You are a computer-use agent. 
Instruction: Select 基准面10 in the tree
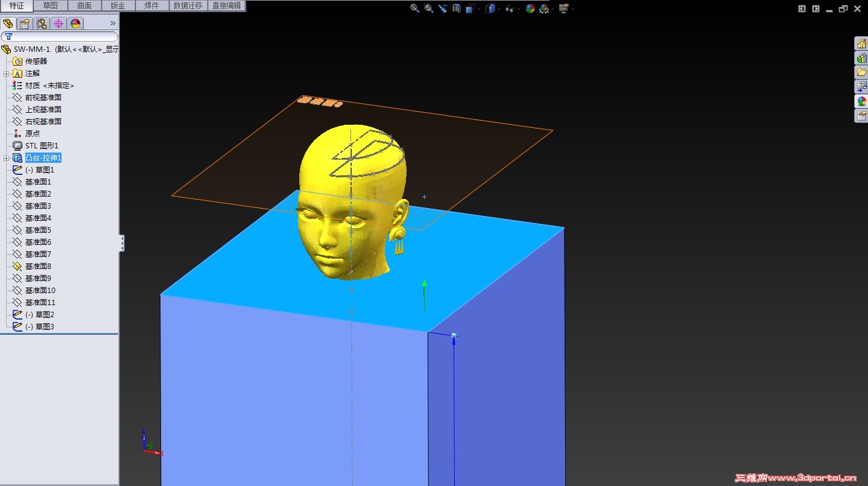[x=34, y=291]
